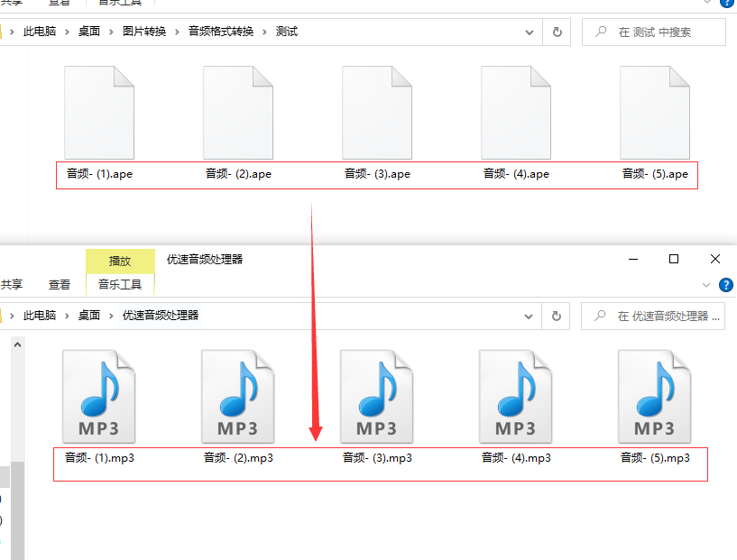Open the 音频- (1).mp3 file icon
This screenshot has height=560, width=737.
tap(99, 395)
